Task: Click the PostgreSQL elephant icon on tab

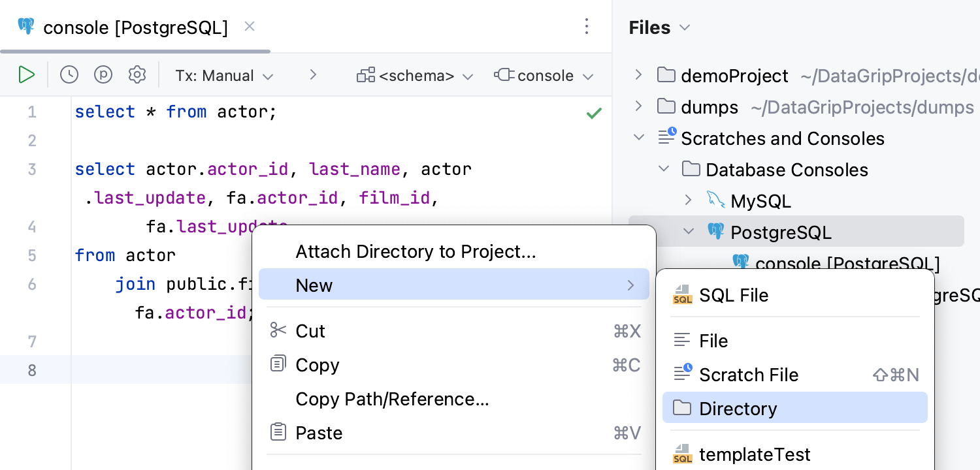Action: pos(26,27)
